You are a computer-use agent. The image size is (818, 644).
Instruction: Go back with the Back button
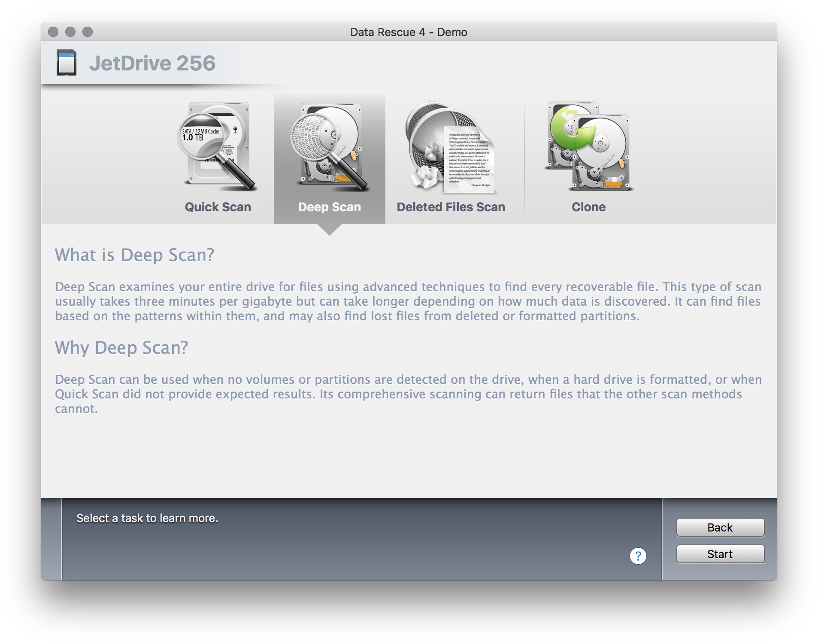720,527
